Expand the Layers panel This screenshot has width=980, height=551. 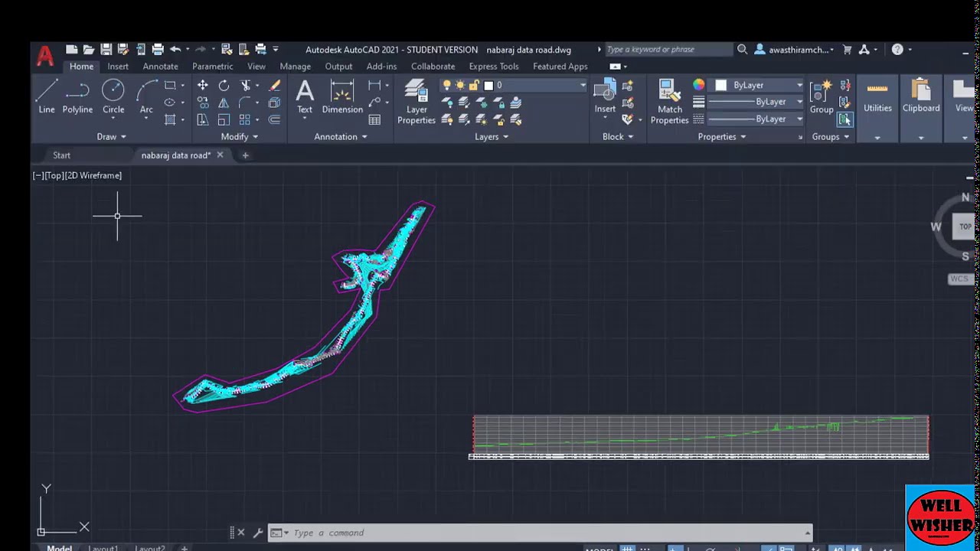tap(492, 136)
